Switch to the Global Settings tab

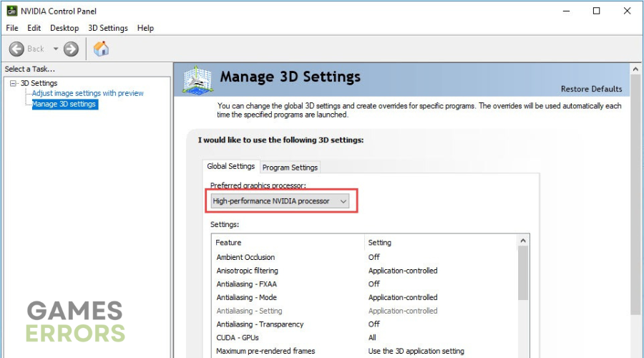pyautogui.click(x=231, y=166)
